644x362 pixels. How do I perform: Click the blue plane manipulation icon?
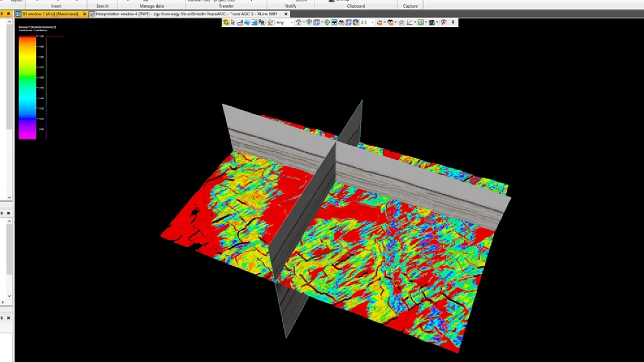point(247,23)
